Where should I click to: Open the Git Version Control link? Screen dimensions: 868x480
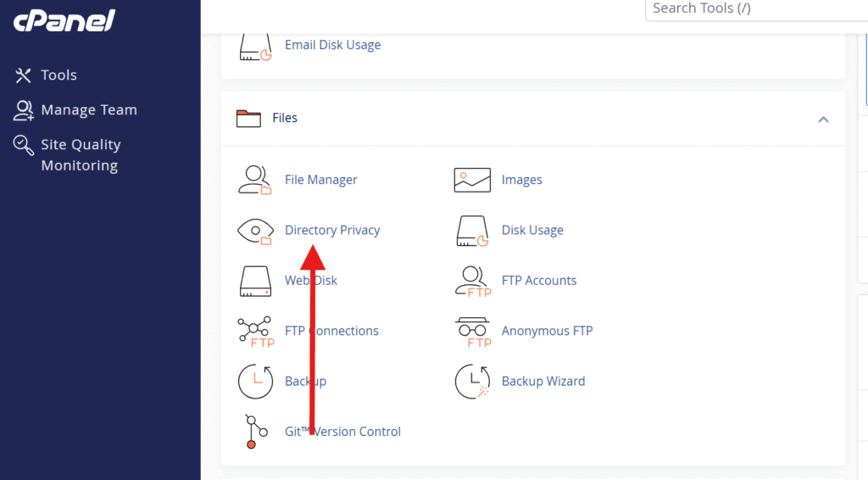coord(342,432)
